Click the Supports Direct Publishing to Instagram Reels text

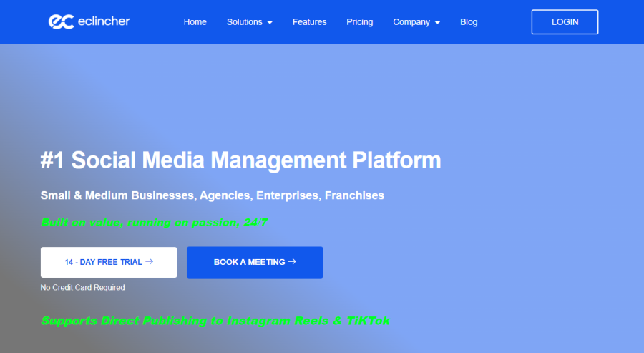coord(215,321)
